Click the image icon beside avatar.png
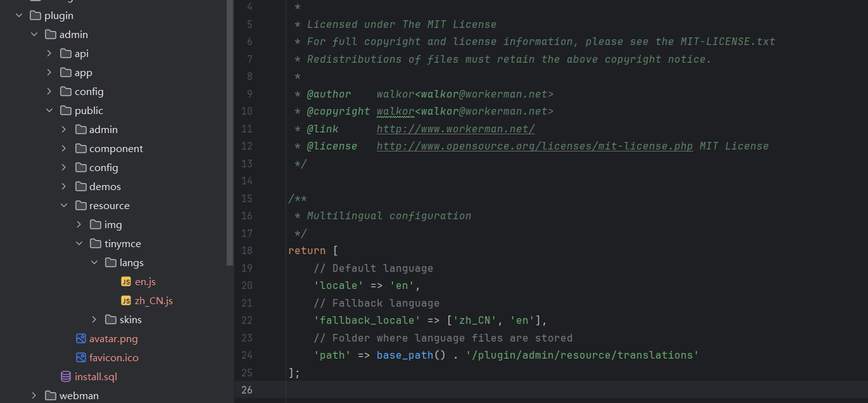The width and height of the screenshot is (868, 403). tap(80, 338)
